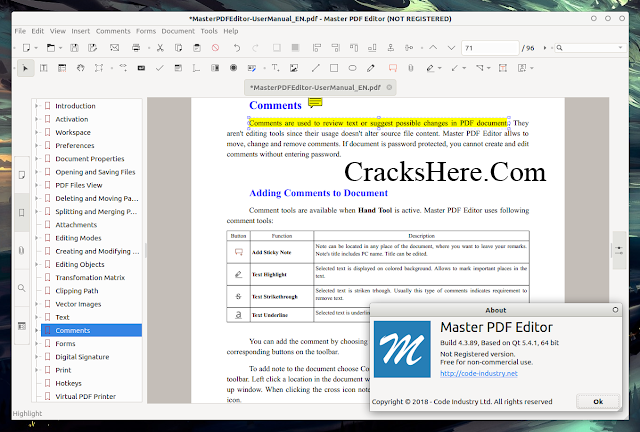Image resolution: width=640 pixels, height=432 pixels.
Task: Select the Hotkeys bookmark
Action: click(68, 383)
